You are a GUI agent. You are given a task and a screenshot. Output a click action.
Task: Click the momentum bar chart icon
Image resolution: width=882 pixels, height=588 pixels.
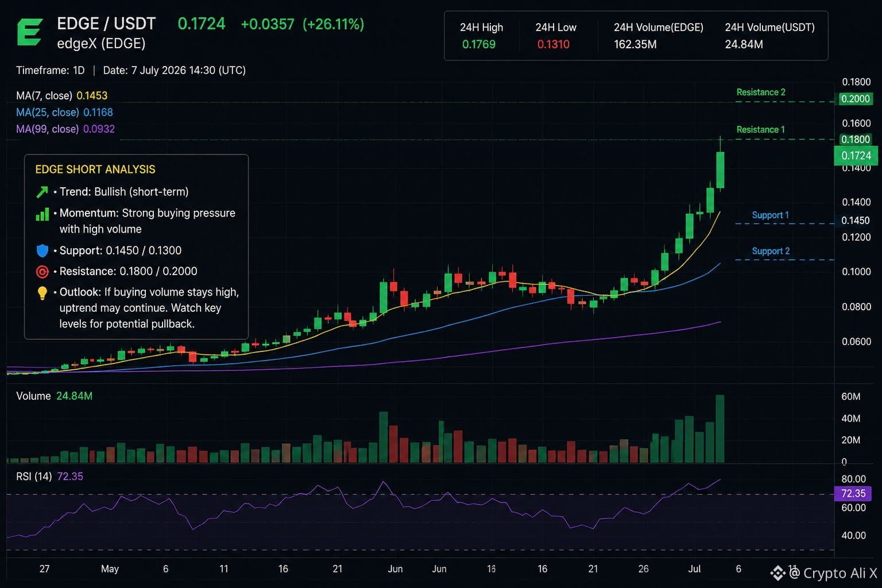coord(42,215)
